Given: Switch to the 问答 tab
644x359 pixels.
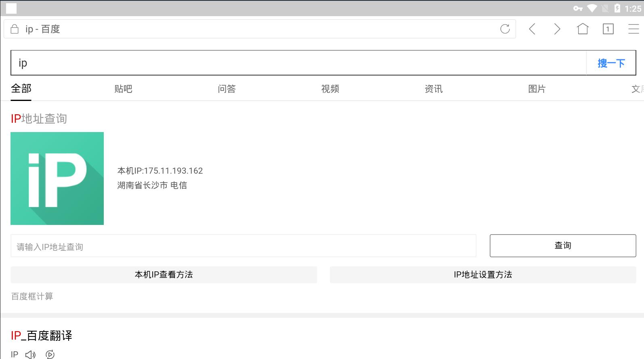Looking at the screenshot, I should pos(227,89).
